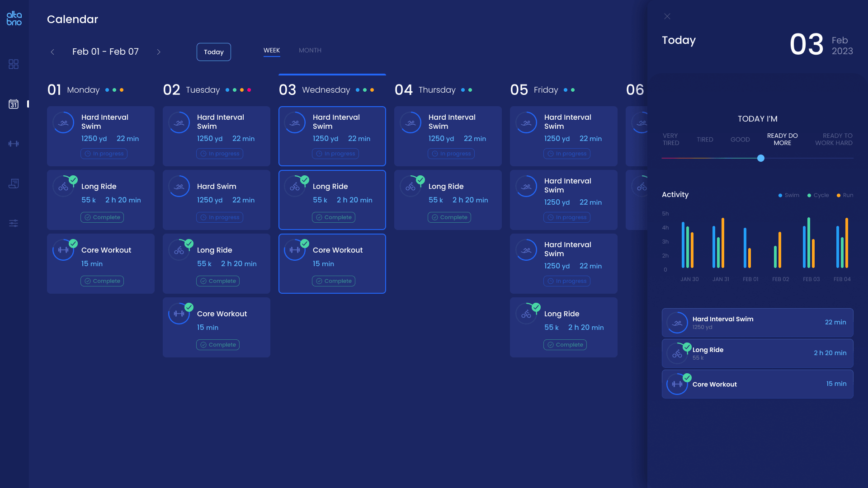Open the dumbbell workouts icon in sidebar
The width and height of the screenshot is (868, 488).
click(14, 144)
